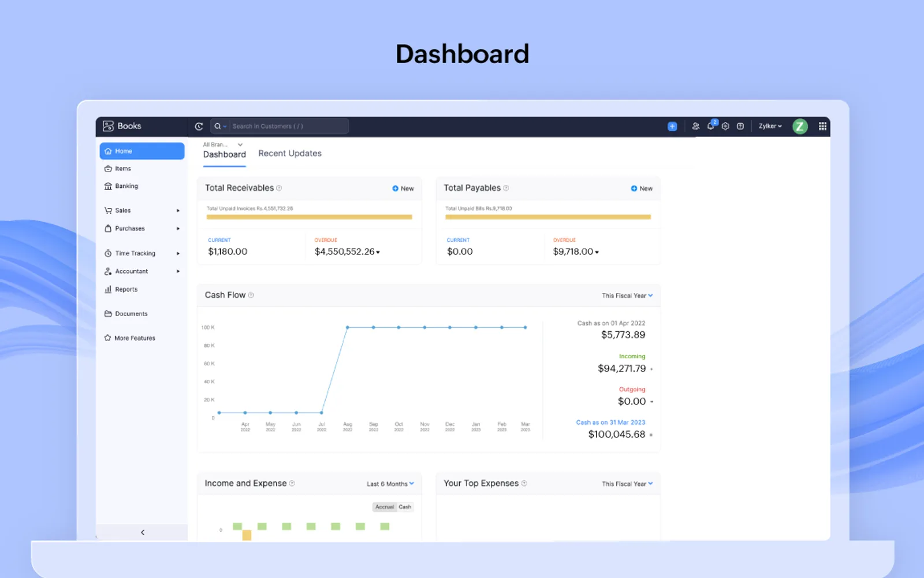Screen dimensions: 924x578
Task: Click the Jul 2022 cash flow data point
Action: click(322, 413)
